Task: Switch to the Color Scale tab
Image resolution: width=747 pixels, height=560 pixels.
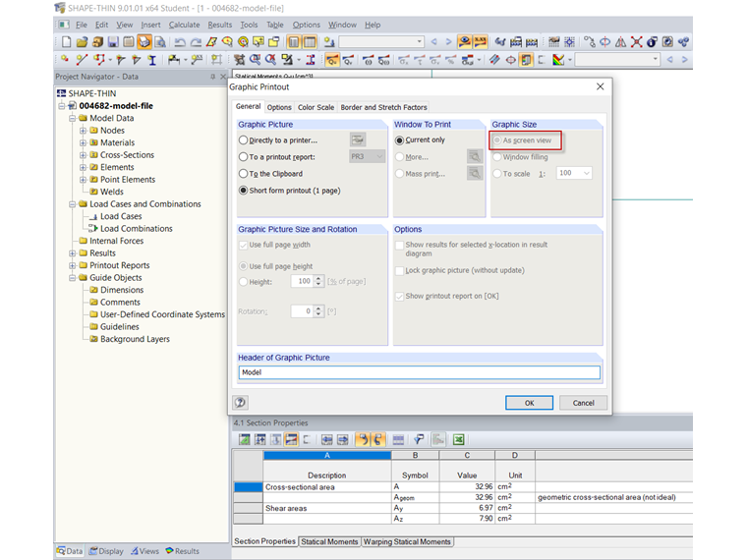Action: click(x=316, y=107)
